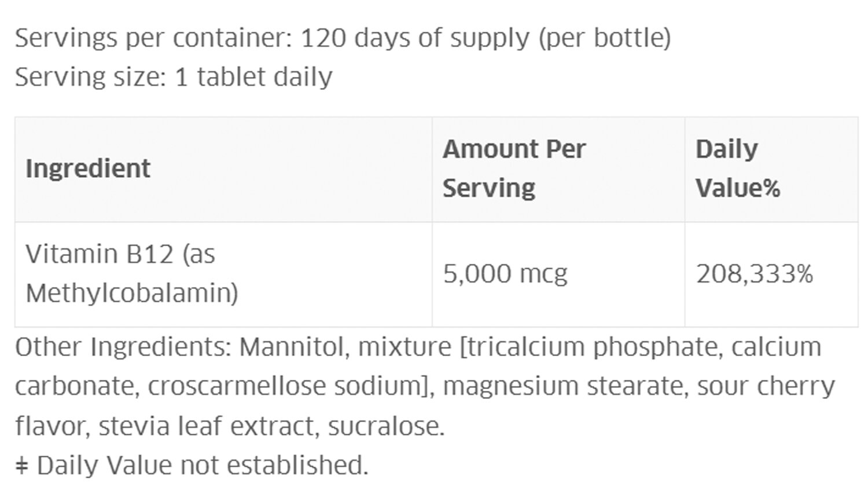The height and width of the screenshot is (491, 868).
Task: Click "tricalcium phosphate" in the ingredient list
Action: [593, 347]
